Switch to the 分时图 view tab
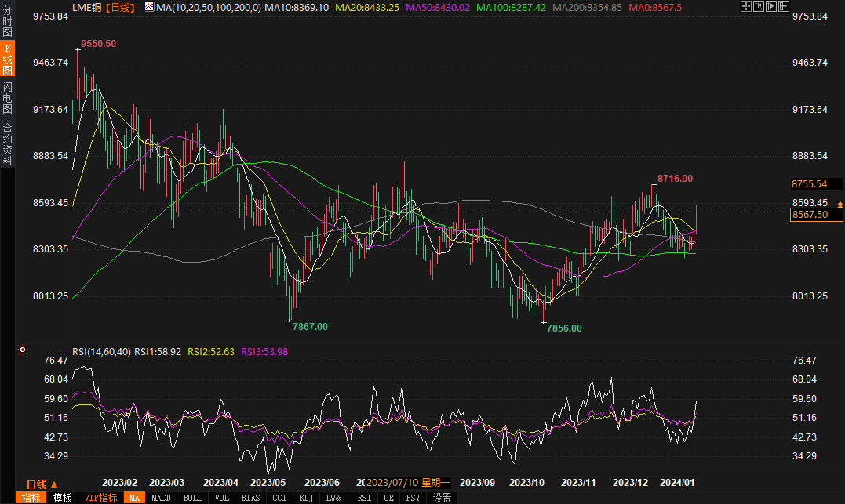 (x=7, y=23)
